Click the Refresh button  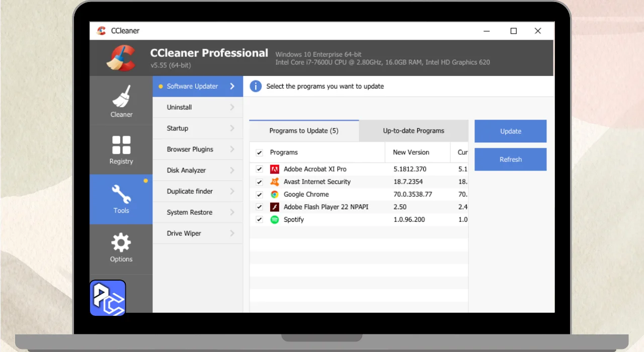coord(510,159)
